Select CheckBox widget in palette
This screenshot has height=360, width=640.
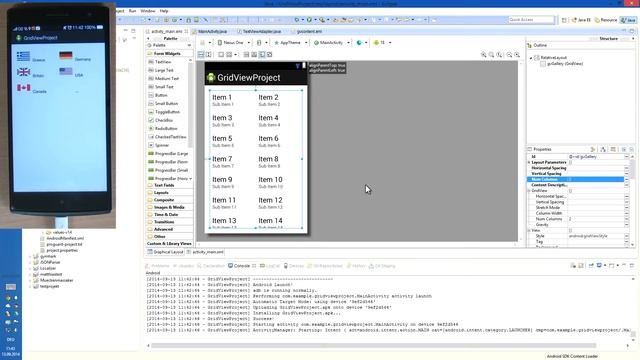click(164, 120)
